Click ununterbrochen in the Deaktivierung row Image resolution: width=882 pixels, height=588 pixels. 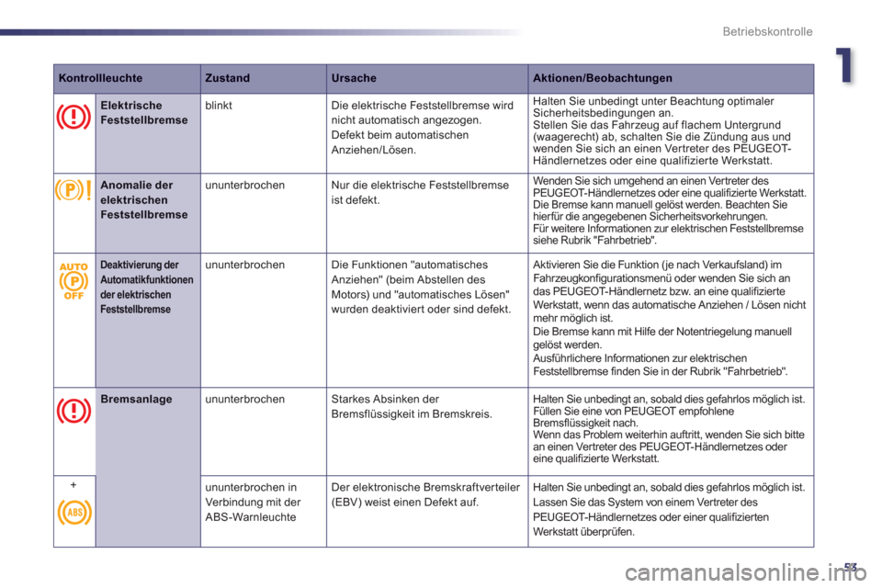coord(244,265)
